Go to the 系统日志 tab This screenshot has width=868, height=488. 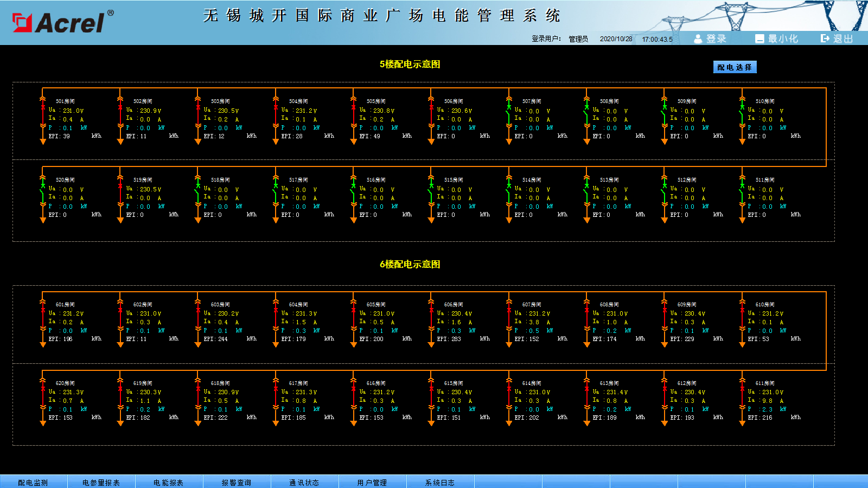[x=440, y=482]
